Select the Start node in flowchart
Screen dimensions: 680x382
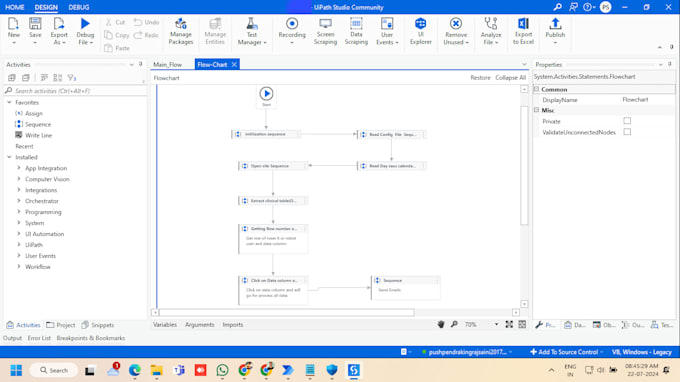tap(266, 96)
